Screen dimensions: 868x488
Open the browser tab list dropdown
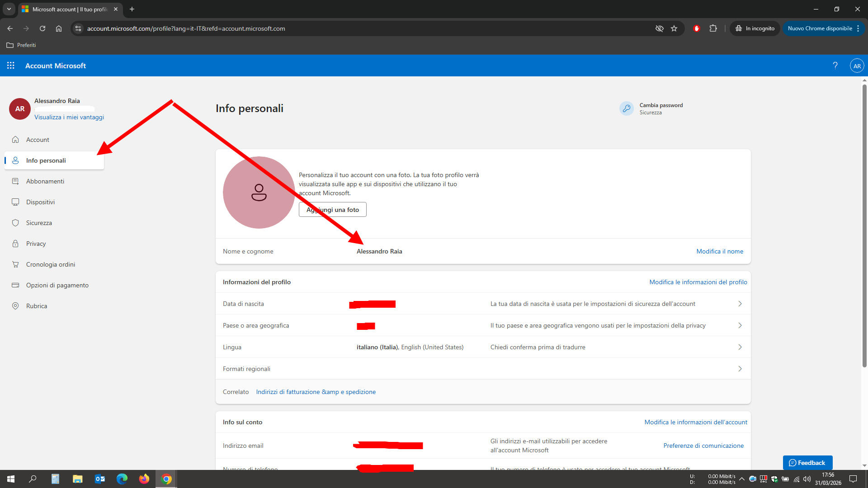[9, 9]
